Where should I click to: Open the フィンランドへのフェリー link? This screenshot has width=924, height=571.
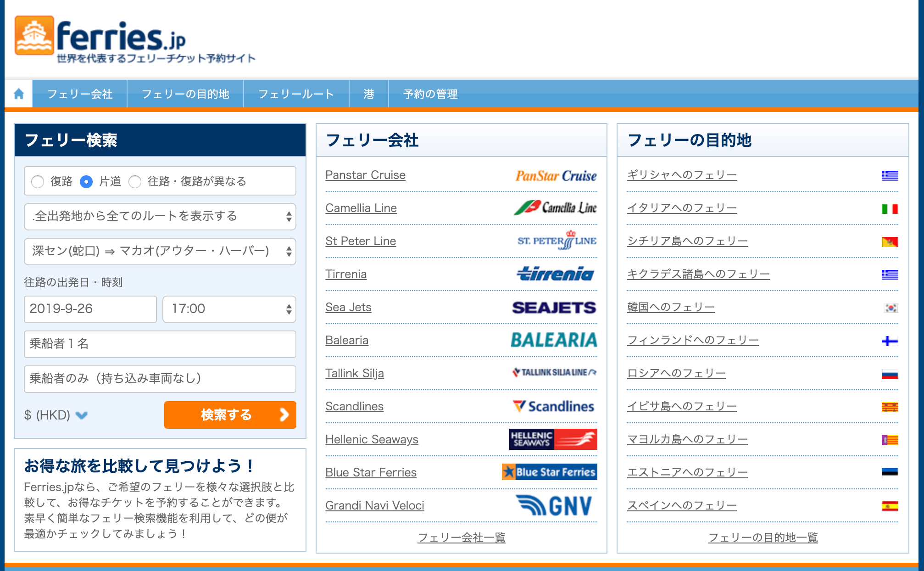pyautogui.click(x=693, y=340)
